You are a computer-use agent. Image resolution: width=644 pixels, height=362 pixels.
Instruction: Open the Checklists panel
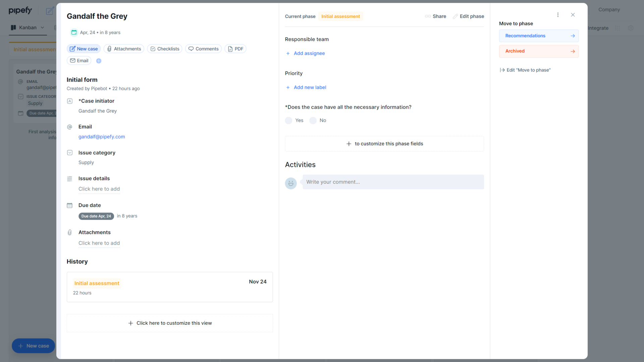coord(164,49)
